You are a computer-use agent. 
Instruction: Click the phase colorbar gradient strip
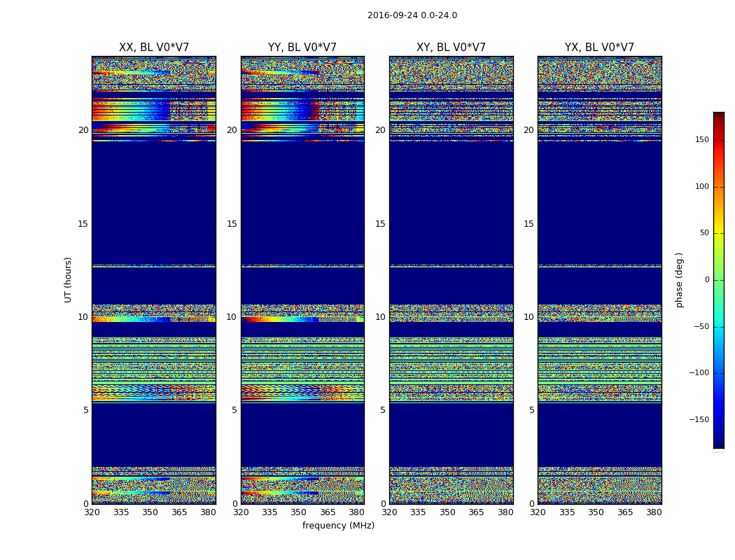pos(718,280)
